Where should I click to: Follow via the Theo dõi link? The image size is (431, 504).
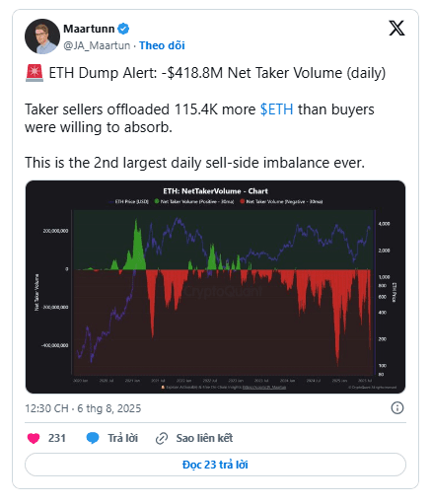[x=162, y=45]
